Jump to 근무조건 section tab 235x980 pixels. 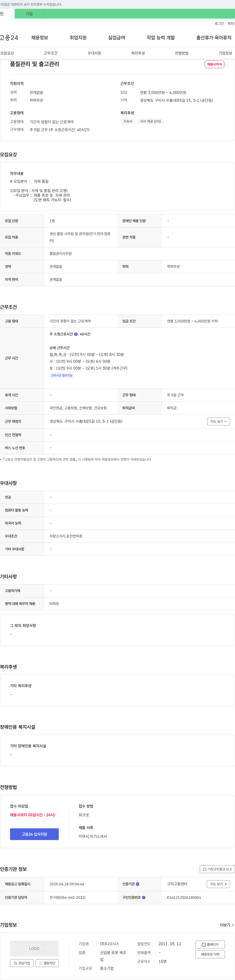click(51, 53)
